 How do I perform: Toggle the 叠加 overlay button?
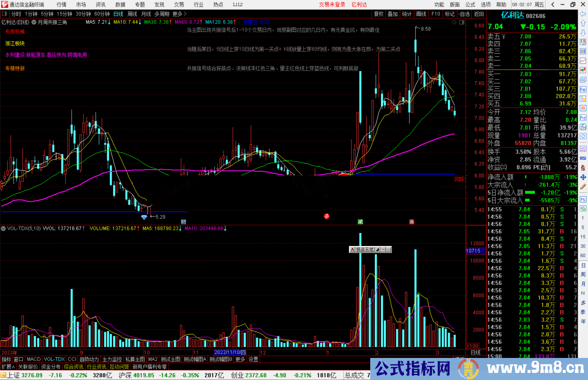pyautogui.click(x=393, y=14)
